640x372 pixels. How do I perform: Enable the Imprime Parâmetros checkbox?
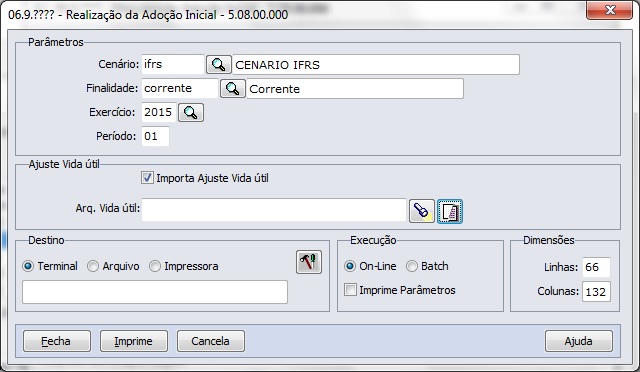click(x=350, y=290)
